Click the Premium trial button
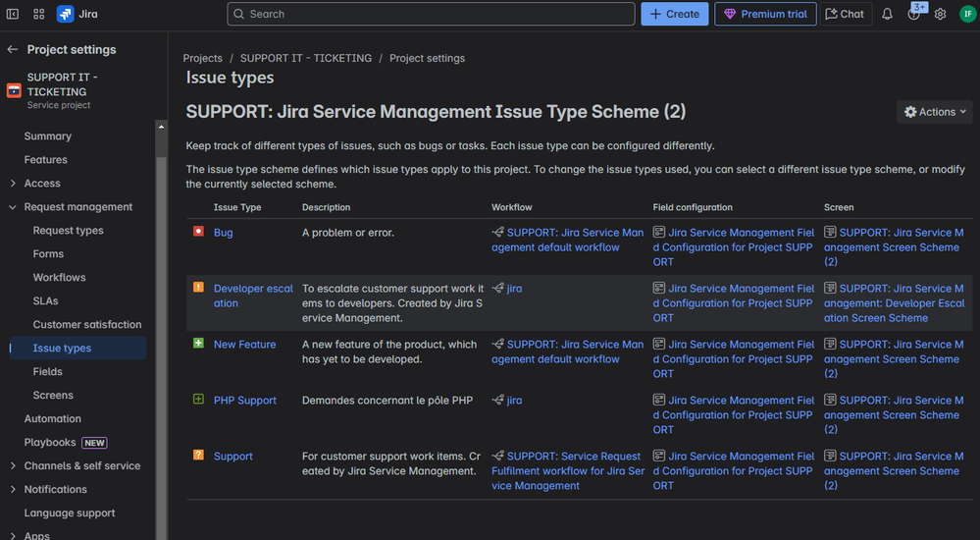This screenshot has height=540, width=980. [765, 14]
